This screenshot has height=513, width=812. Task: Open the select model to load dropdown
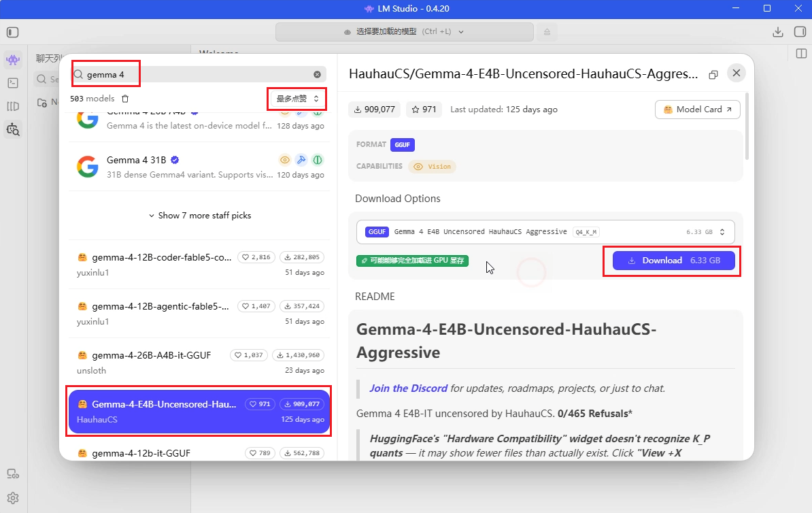point(405,32)
